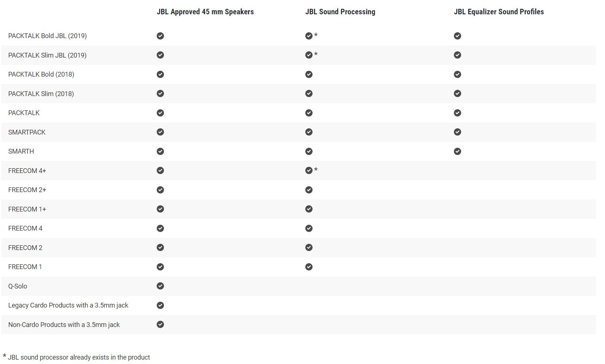Screen dimensions: 605x364
Task: Select the JBL Equalizer Sound Profiles header
Action: 499,12
